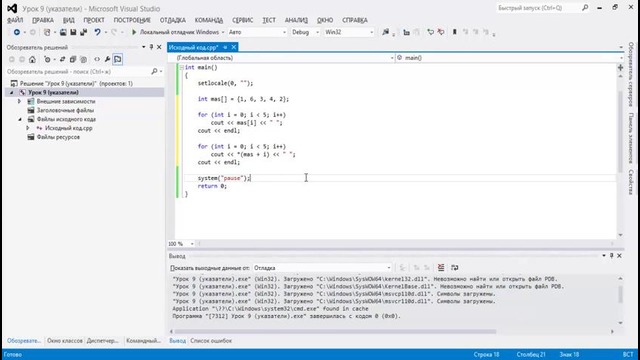Open the ПРОЕКТ menu

point(94,20)
